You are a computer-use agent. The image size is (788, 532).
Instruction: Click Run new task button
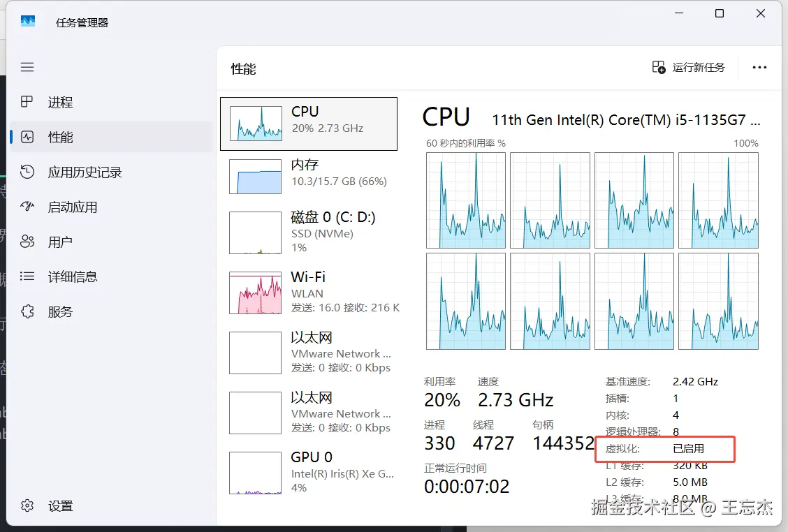(x=688, y=68)
